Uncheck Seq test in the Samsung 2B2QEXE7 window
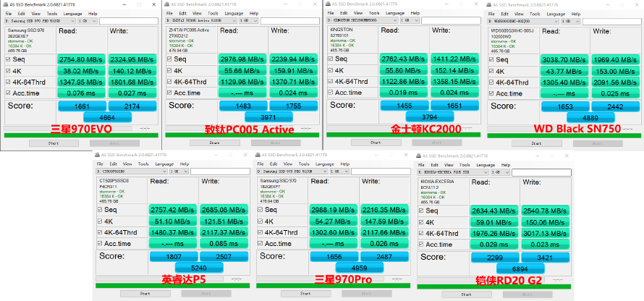The width and height of the screenshot is (644, 301). click(x=8, y=59)
